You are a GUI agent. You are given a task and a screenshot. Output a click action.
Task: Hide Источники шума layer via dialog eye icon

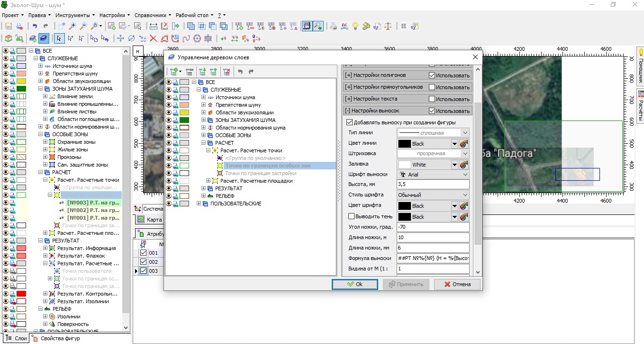pos(168,97)
